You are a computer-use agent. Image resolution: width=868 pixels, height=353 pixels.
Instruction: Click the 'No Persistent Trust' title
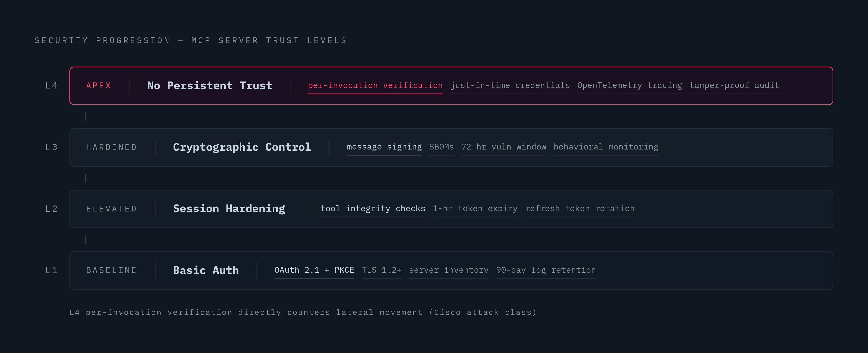click(x=210, y=86)
